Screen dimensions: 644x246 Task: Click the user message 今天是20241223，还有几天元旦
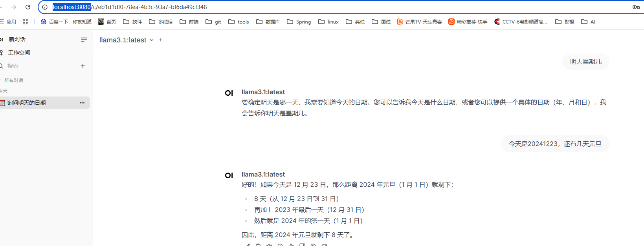[x=555, y=144]
